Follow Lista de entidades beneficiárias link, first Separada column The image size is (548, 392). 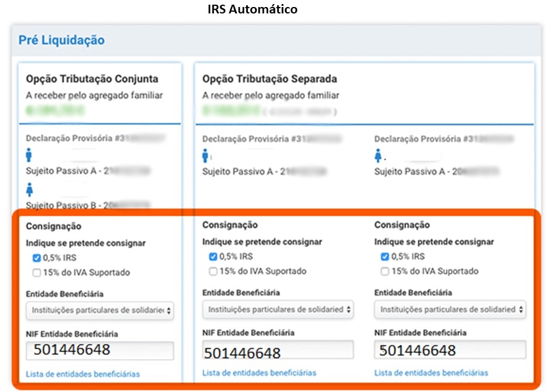(259, 373)
